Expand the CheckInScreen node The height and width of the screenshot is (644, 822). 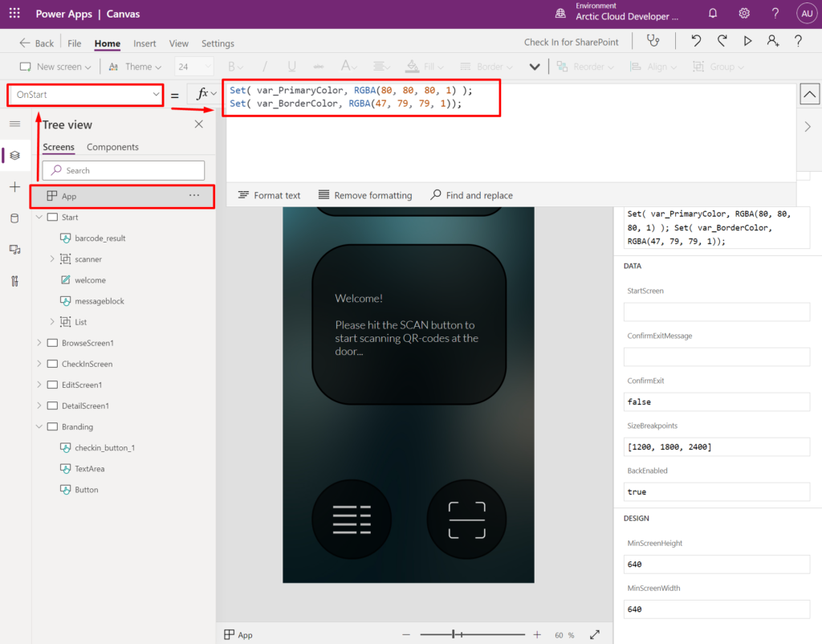(x=39, y=364)
